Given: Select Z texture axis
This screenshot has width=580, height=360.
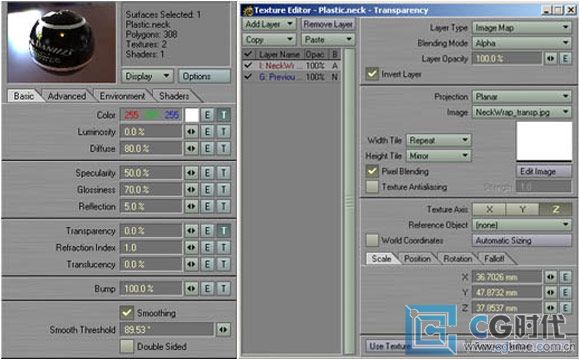Looking at the screenshot, I should 555,209.
